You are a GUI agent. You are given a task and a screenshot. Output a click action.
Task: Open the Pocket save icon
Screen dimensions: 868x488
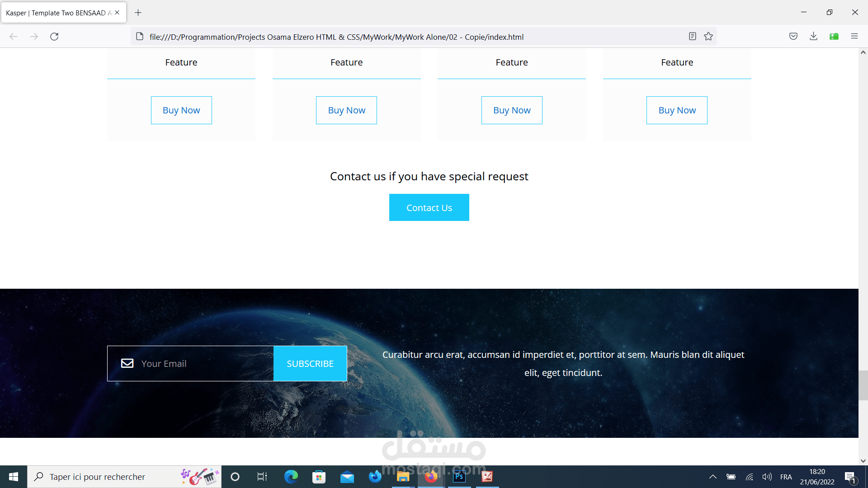(793, 37)
